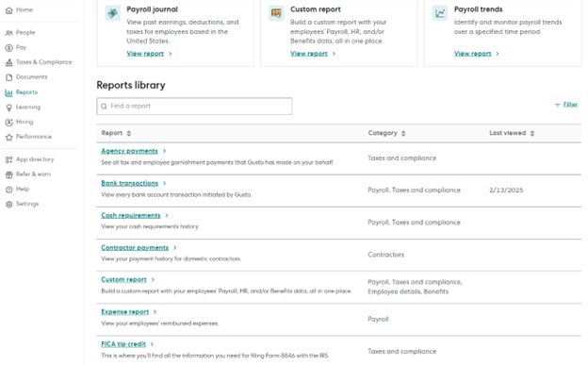Open View report under Payroll journal

(x=145, y=54)
